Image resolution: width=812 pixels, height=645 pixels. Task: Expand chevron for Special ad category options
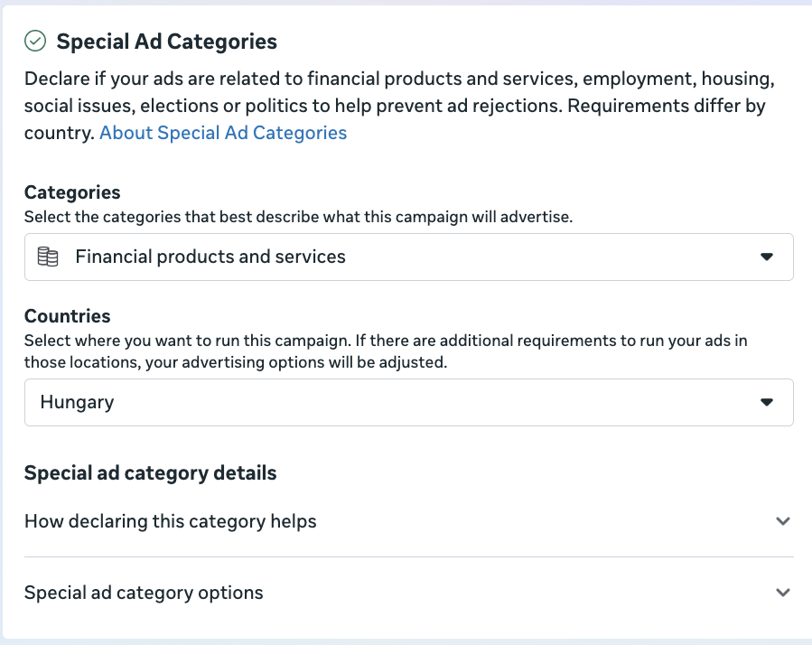782,593
